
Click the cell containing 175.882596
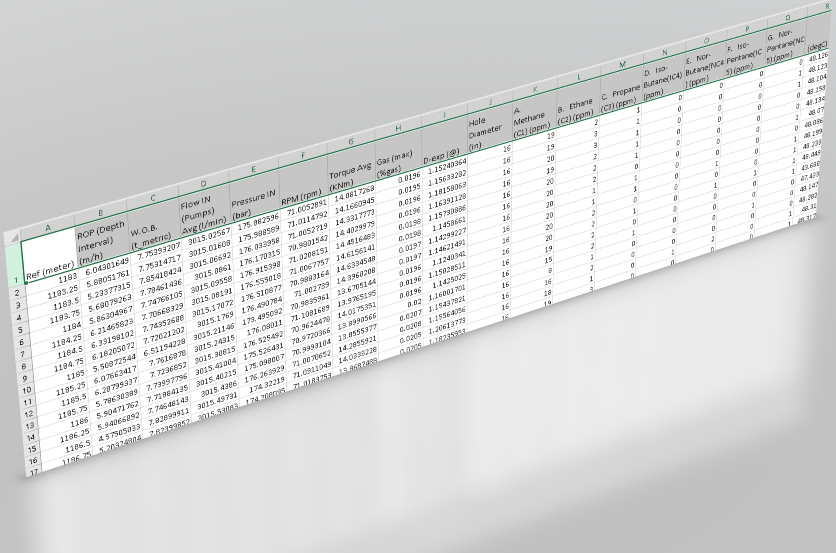point(256,221)
